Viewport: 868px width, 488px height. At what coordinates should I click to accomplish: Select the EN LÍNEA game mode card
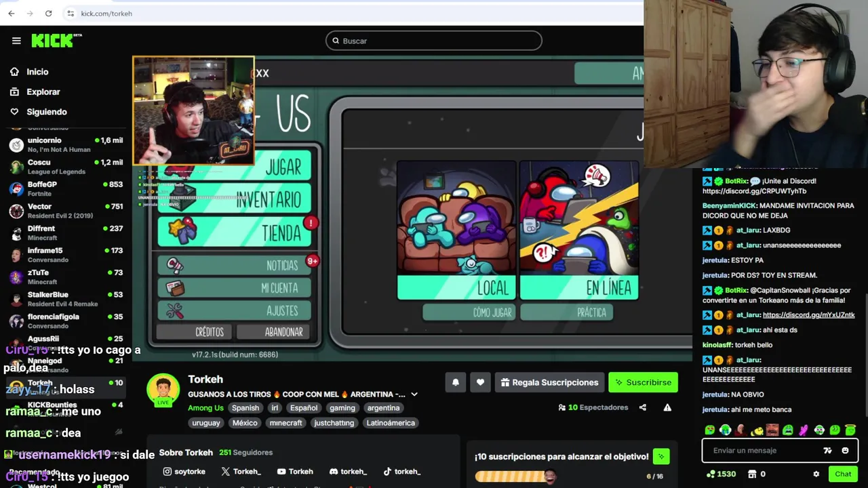coord(579,230)
